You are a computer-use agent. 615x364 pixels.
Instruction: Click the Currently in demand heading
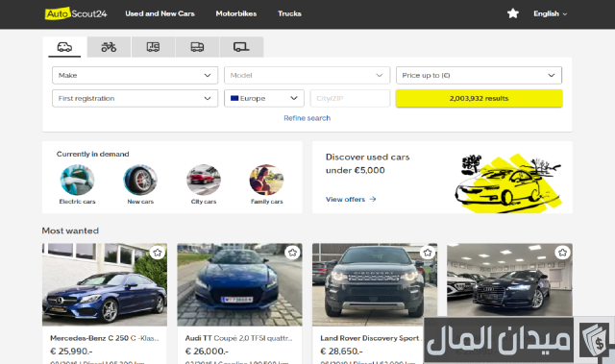pyautogui.click(x=92, y=154)
